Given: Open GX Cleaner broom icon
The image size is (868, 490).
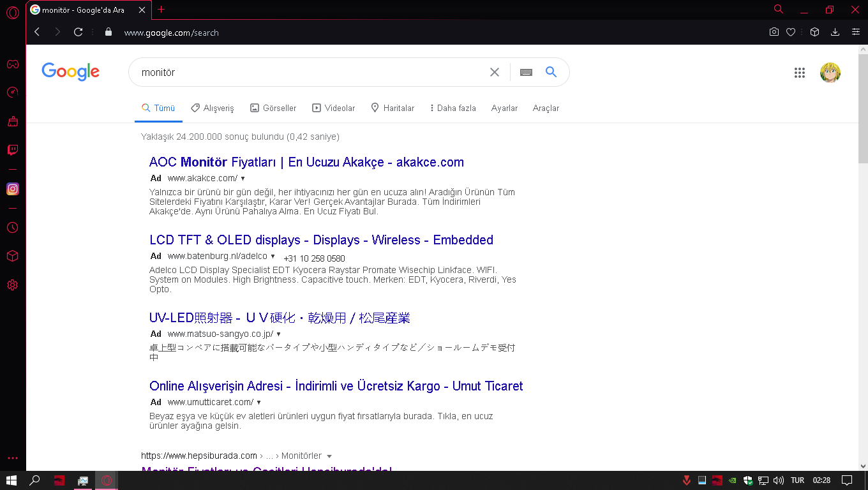Looking at the screenshot, I should pyautogui.click(x=12, y=121).
